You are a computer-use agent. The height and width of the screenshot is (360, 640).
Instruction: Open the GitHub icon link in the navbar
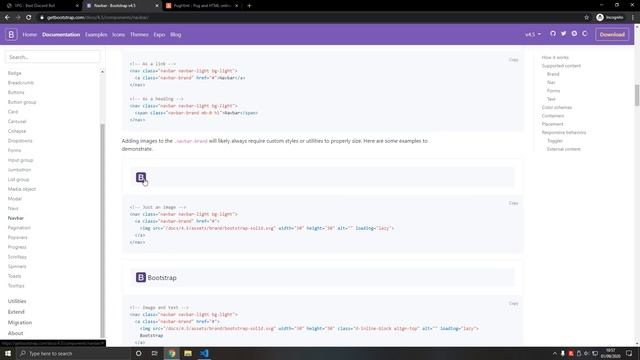[x=553, y=34]
